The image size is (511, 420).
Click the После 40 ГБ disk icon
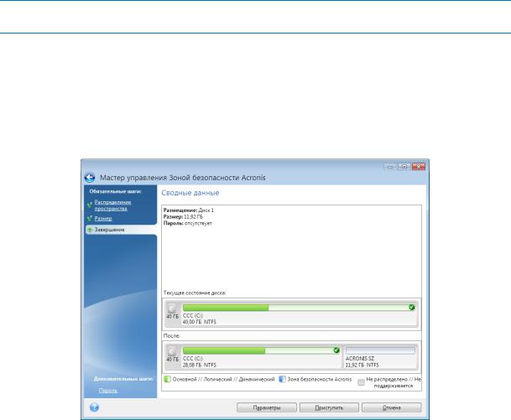[x=172, y=351]
